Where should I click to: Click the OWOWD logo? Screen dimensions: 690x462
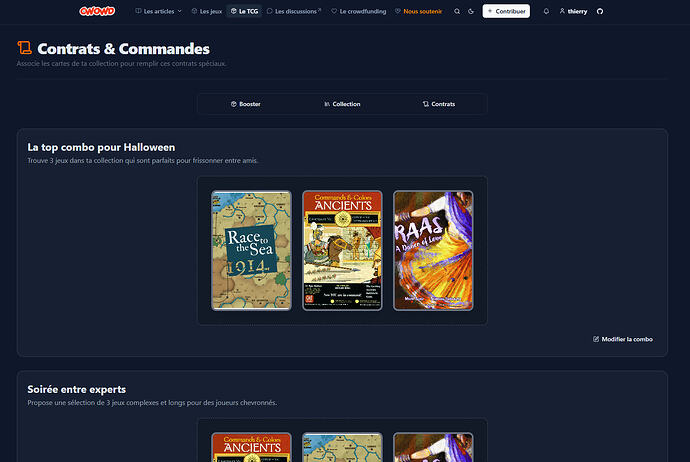click(97, 11)
